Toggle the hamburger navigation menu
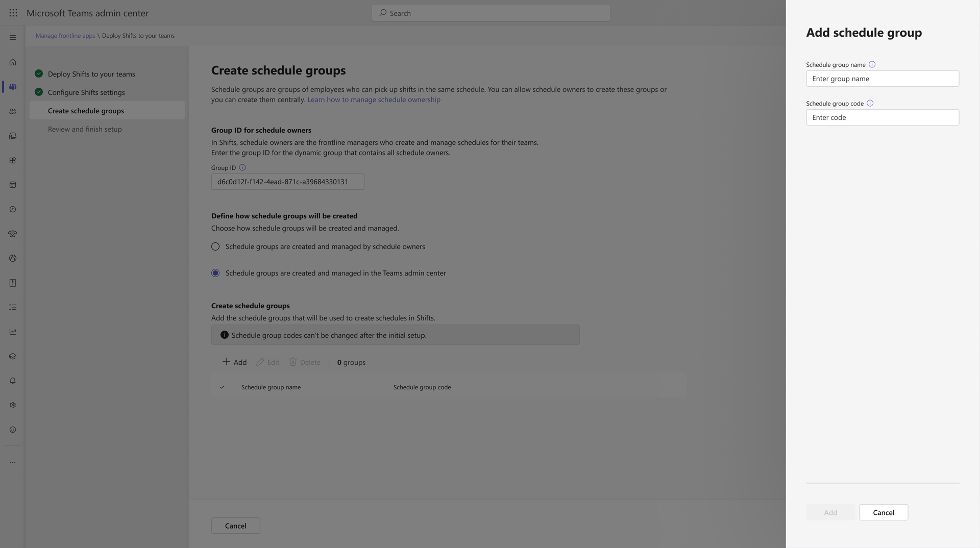This screenshot has height=548, width=980. click(13, 38)
